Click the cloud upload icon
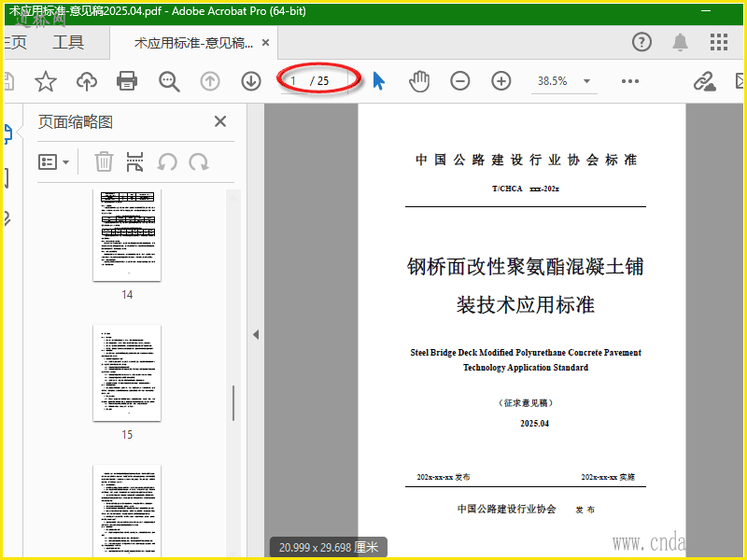Screen dimensions: 747x560 87,81
